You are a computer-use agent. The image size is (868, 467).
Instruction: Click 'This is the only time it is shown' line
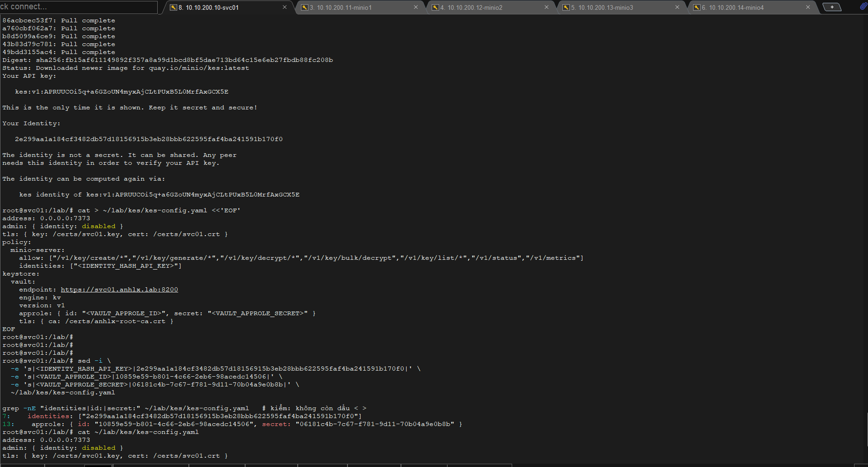130,108
